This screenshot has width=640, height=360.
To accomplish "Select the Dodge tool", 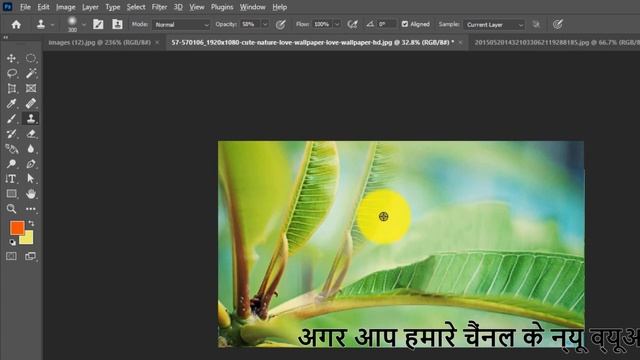I will click(x=11, y=164).
